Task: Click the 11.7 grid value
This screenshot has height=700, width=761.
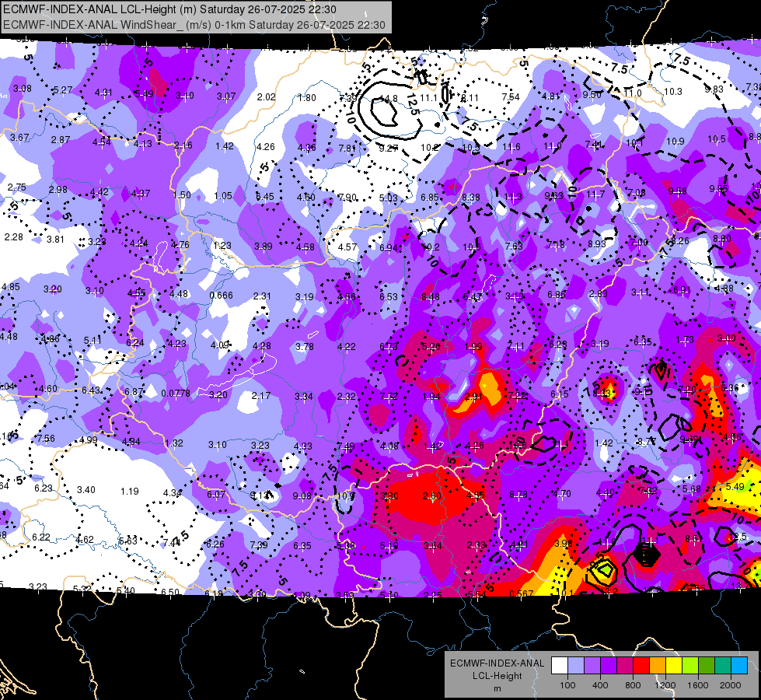Action: (595, 194)
